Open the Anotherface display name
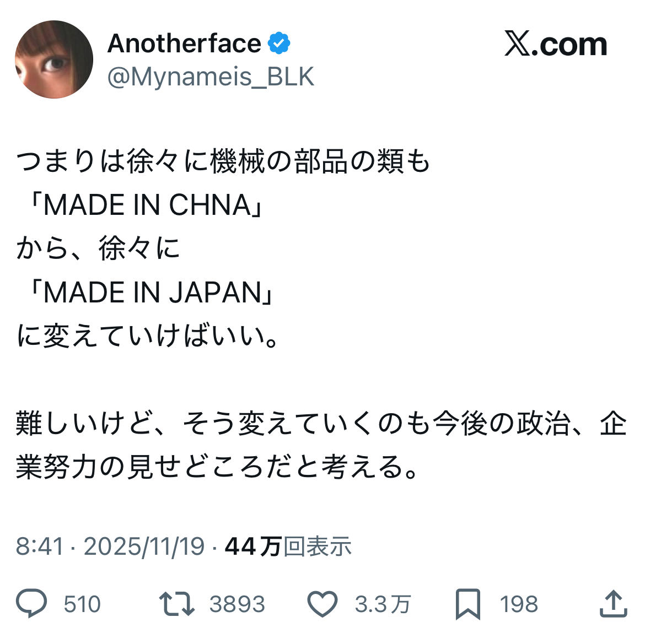The height and width of the screenshot is (644, 645). point(184,44)
